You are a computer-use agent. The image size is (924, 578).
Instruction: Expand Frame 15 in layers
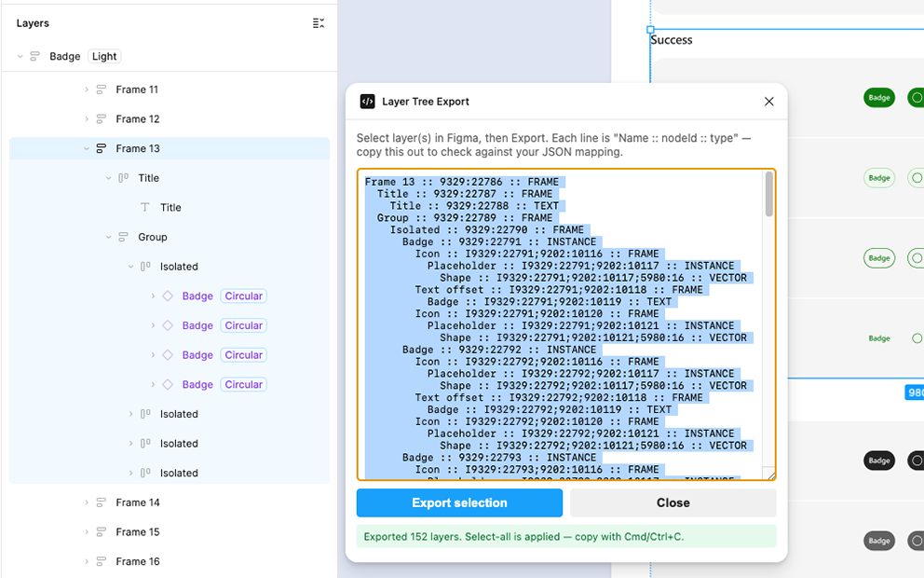tap(87, 532)
